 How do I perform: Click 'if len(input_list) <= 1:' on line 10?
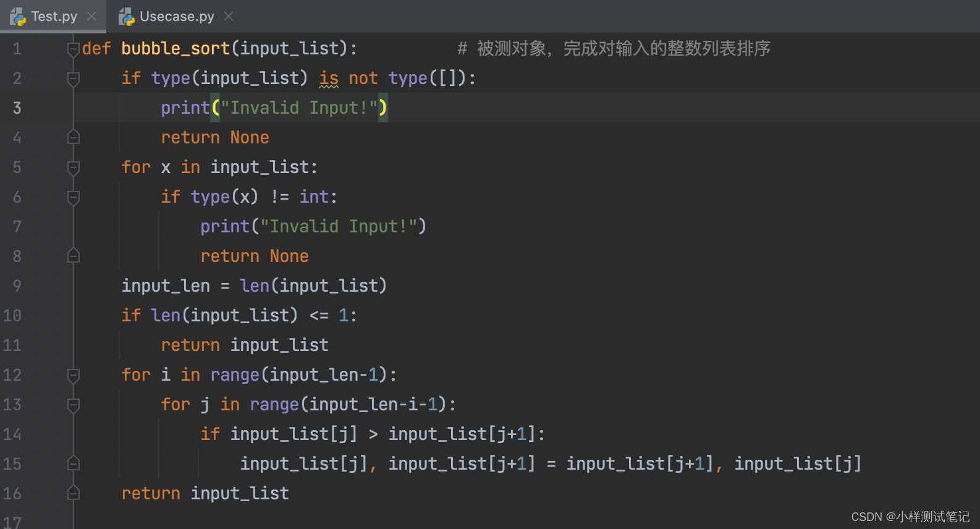(x=239, y=316)
